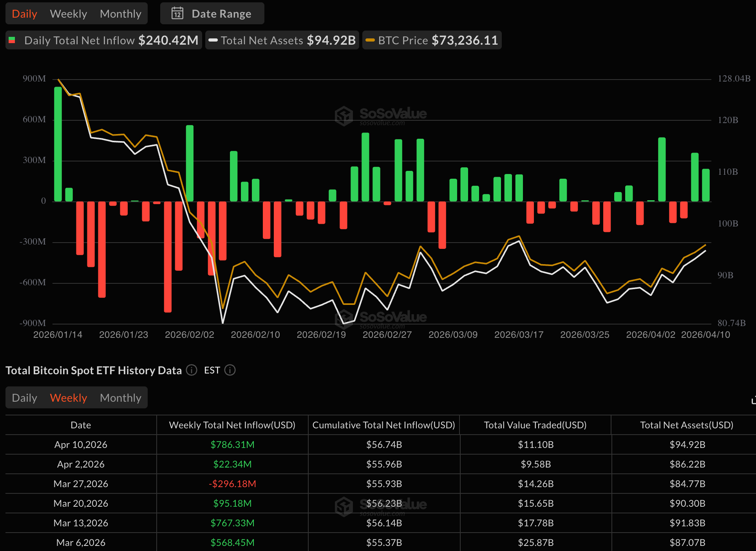Click red-green swatch of Net Inflow legend

[12, 40]
